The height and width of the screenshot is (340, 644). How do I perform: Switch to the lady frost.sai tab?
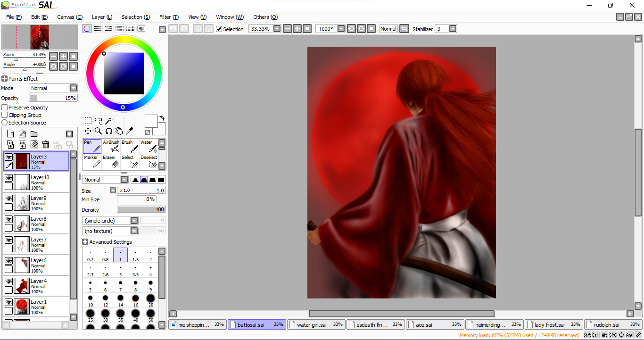click(x=553, y=324)
